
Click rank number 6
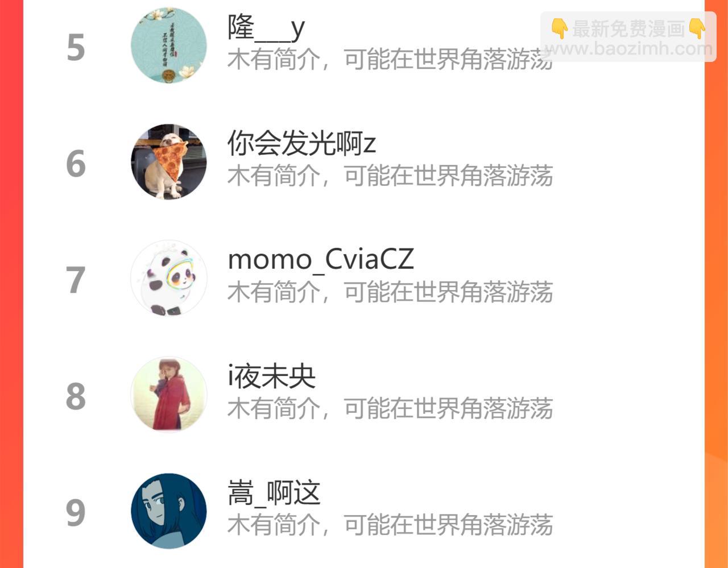coord(76,164)
